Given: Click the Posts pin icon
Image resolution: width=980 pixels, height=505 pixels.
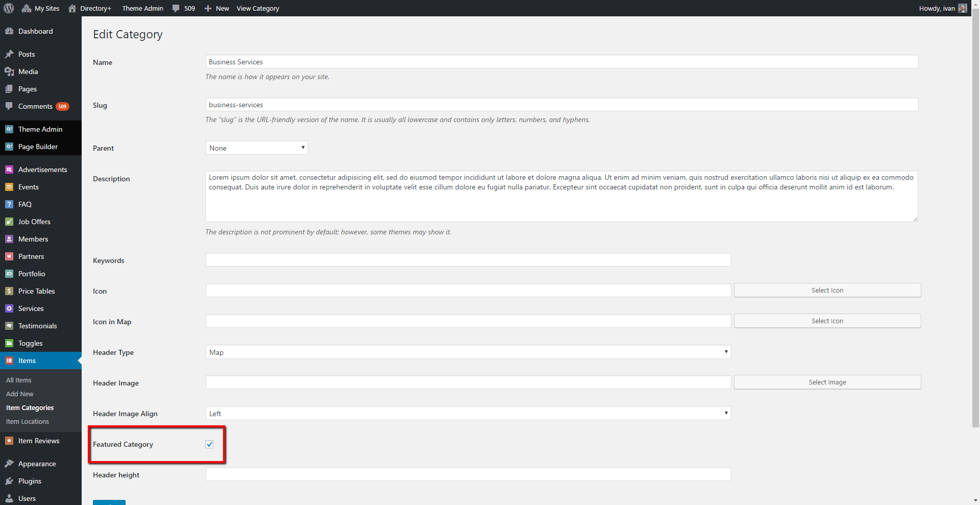Looking at the screenshot, I should (9, 54).
